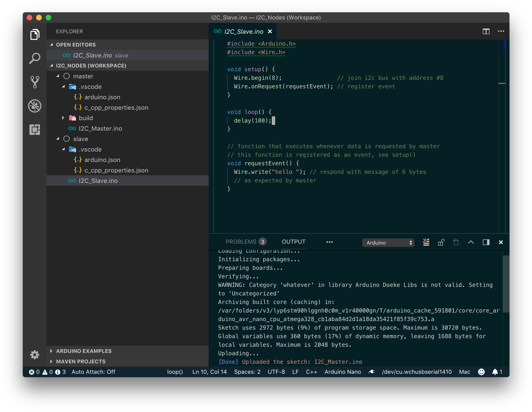Screen dimensions: 532x412
Task: Expand the build folder
Action: (86, 118)
